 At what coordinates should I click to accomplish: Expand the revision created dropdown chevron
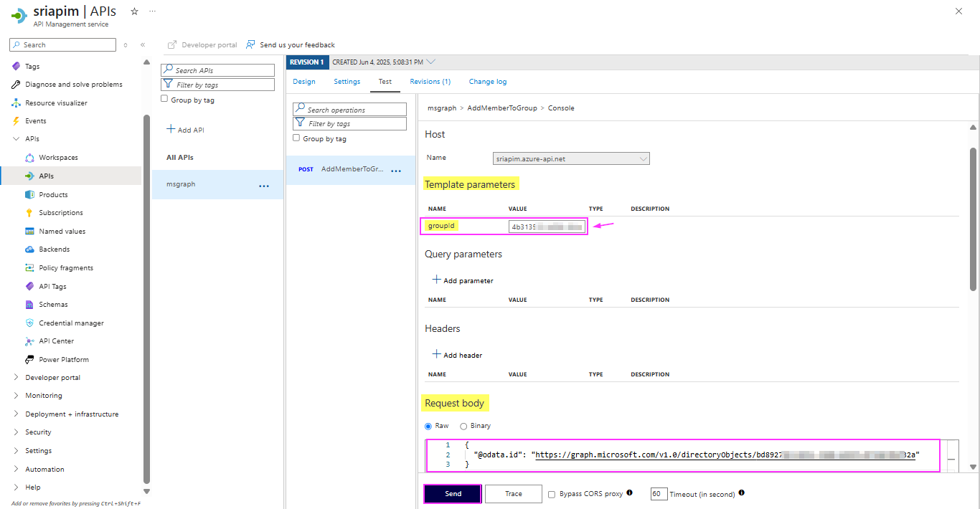pos(430,62)
